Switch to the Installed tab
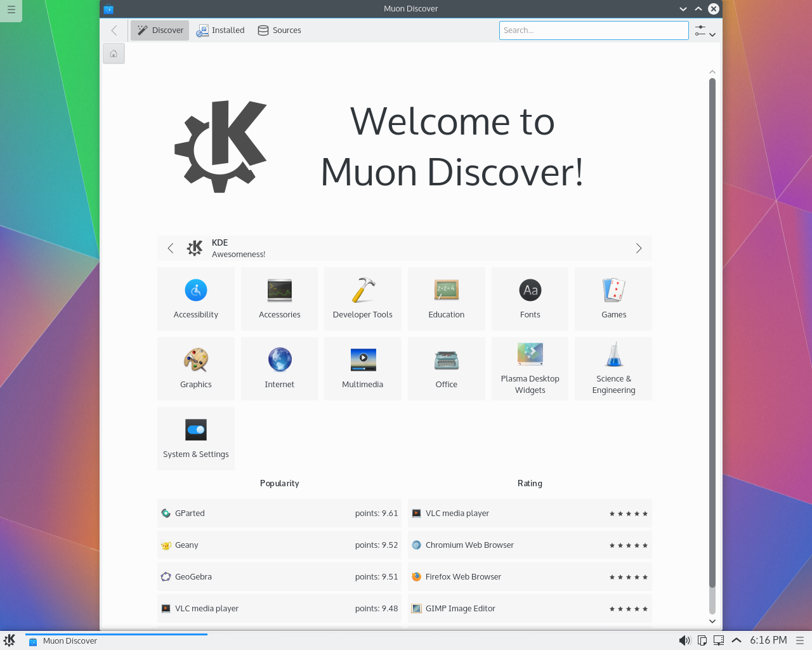Screen dimensions: 812x650 coord(220,30)
